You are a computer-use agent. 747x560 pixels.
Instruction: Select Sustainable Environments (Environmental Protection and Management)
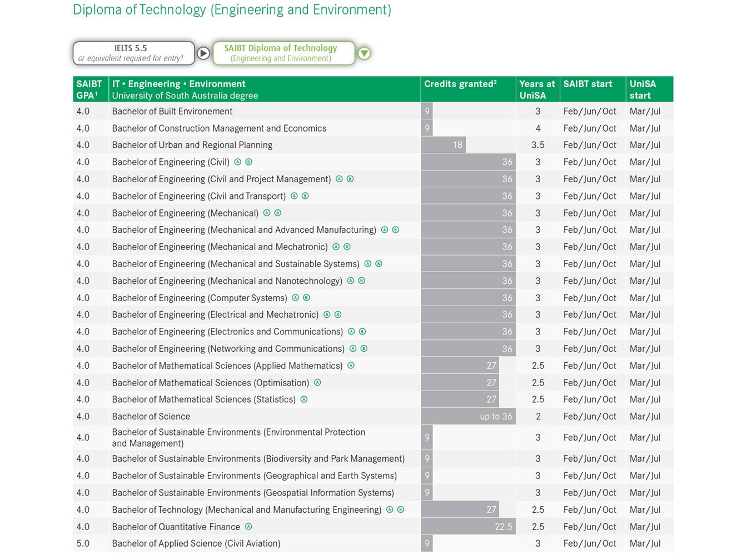239,438
